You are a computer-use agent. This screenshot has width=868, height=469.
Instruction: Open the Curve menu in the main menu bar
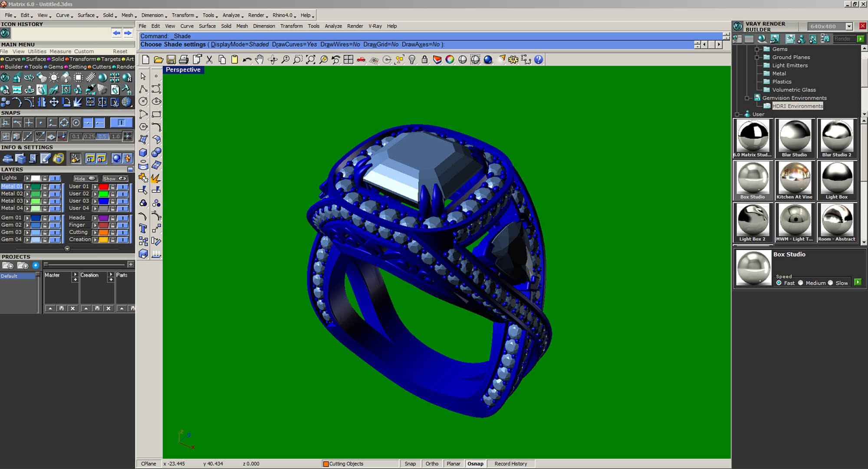tap(62, 15)
